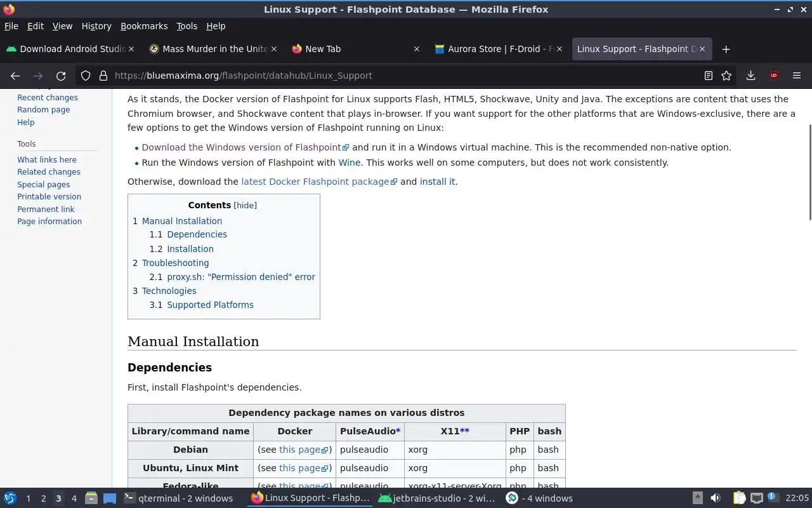Close the Aurora Store tab
Image resolution: width=812 pixels, height=508 pixels.
(560, 49)
